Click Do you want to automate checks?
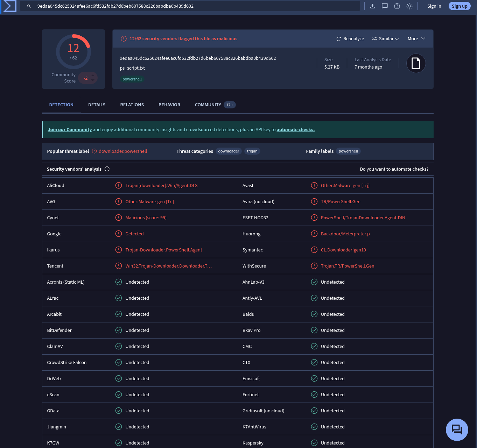Screen dimensions: 477x448 tap(394, 169)
